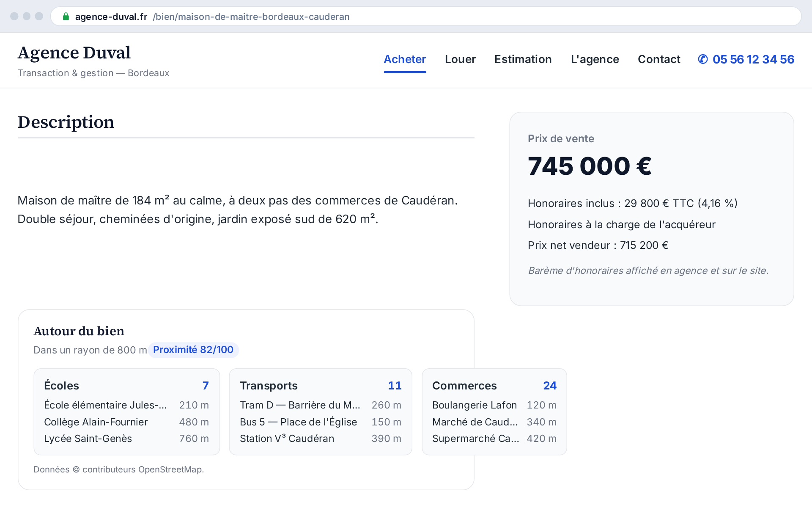
Task: Click the Prix de vente label
Action: (561, 138)
